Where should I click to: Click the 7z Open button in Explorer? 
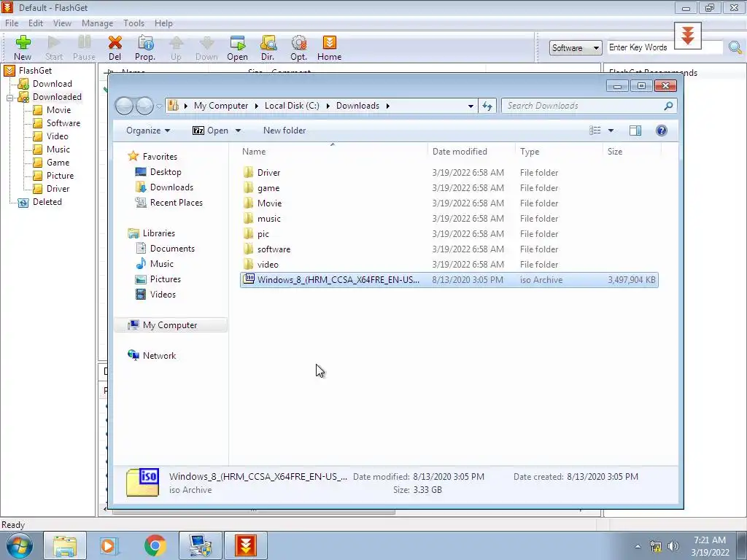211,131
